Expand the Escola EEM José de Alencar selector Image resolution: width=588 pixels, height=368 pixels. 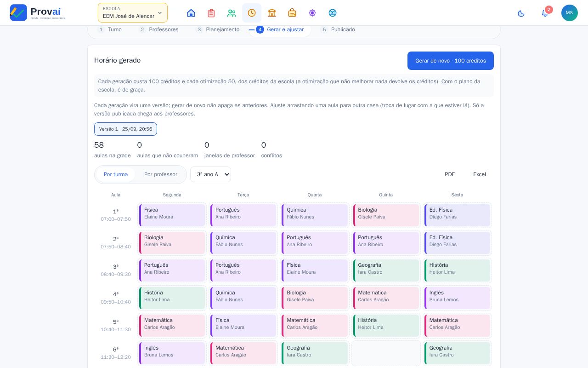pyautogui.click(x=133, y=13)
